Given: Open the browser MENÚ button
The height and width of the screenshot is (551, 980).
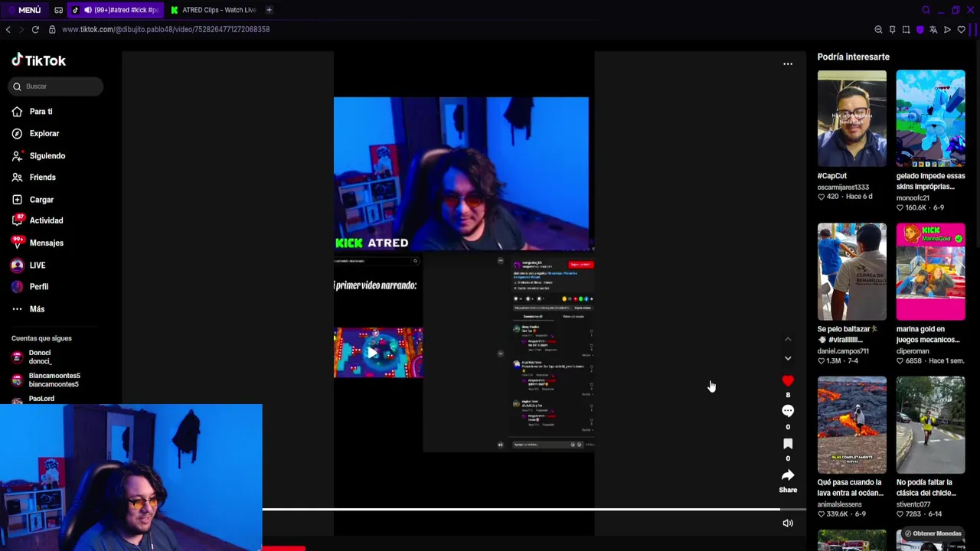Looking at the screenshot, I should coord(24,10).
